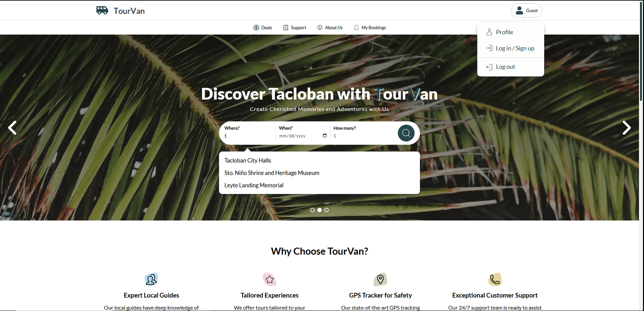Open the date picker calendar icon
This screenshot has height=311, width=644.
pos(324,136)
